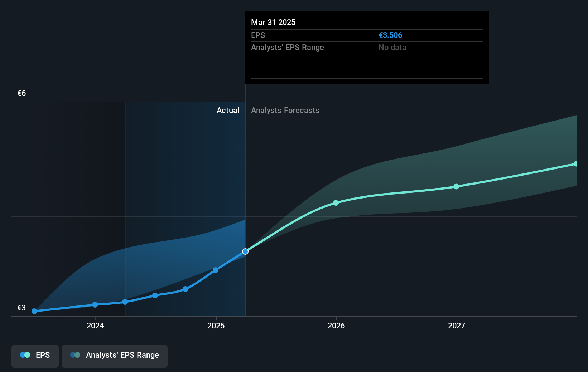Click the last forecast point at chart edge

[575, 164]
